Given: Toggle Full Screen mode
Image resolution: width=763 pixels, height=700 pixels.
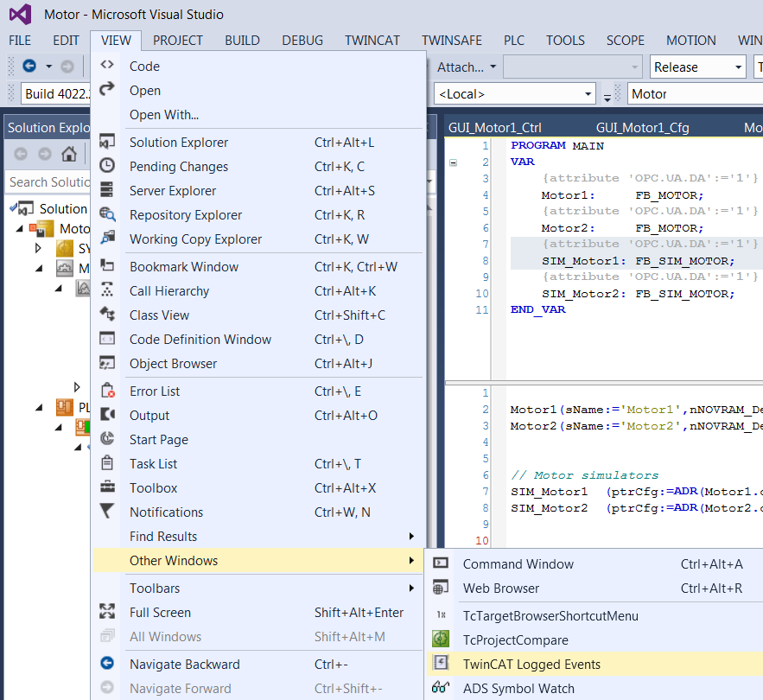Looking at the screenshot, I should [160, 613].
